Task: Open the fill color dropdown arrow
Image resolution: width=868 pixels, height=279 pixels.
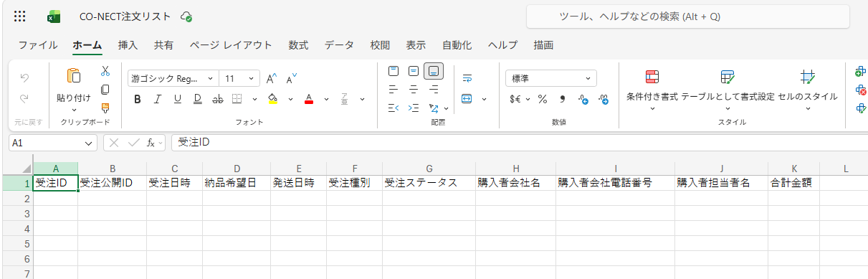Action: pyautogui.click(x=290, y=99)
